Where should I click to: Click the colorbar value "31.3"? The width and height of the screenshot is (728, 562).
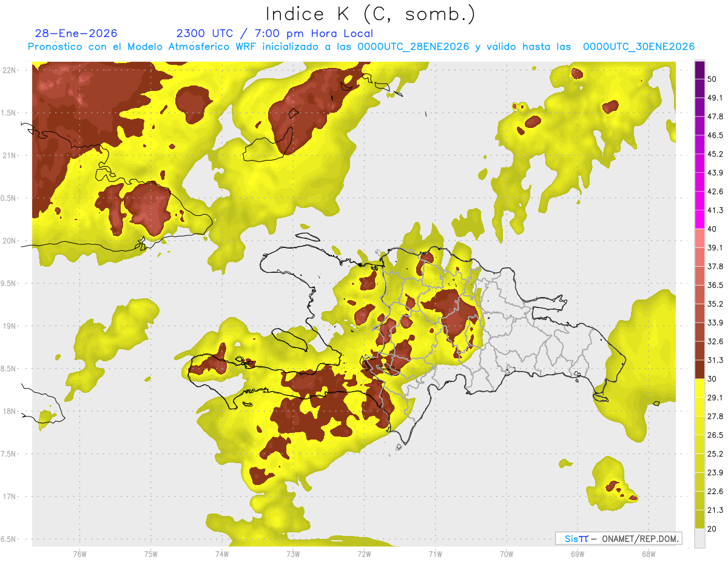715,360
